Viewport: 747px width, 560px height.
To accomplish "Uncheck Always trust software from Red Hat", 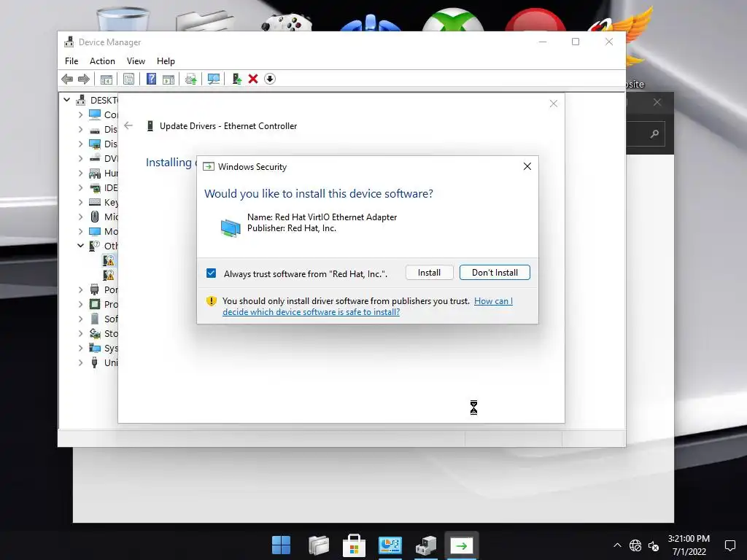I will click(x=211, y=273).
